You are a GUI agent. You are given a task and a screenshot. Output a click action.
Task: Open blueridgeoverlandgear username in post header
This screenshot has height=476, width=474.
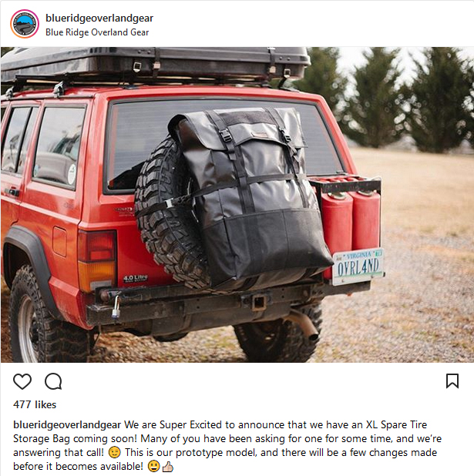pyautogui.click(x=99, y=18)
